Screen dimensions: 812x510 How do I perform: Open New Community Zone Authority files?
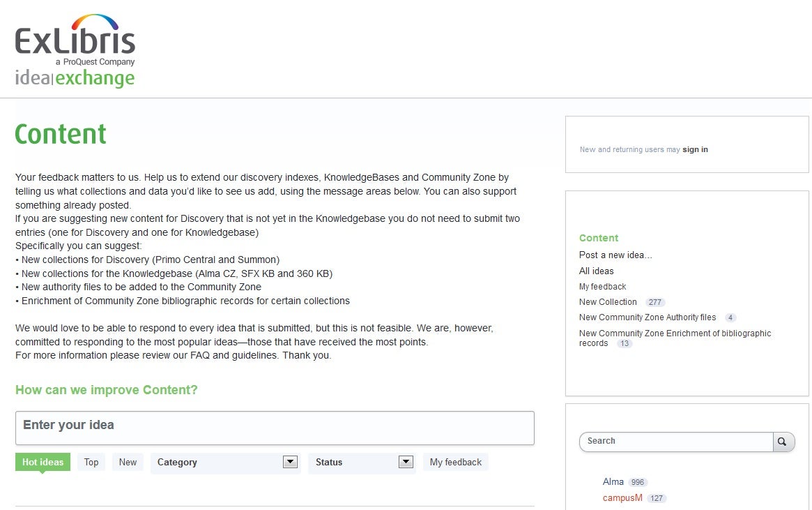pyautogui.click(x=648, y=317)
